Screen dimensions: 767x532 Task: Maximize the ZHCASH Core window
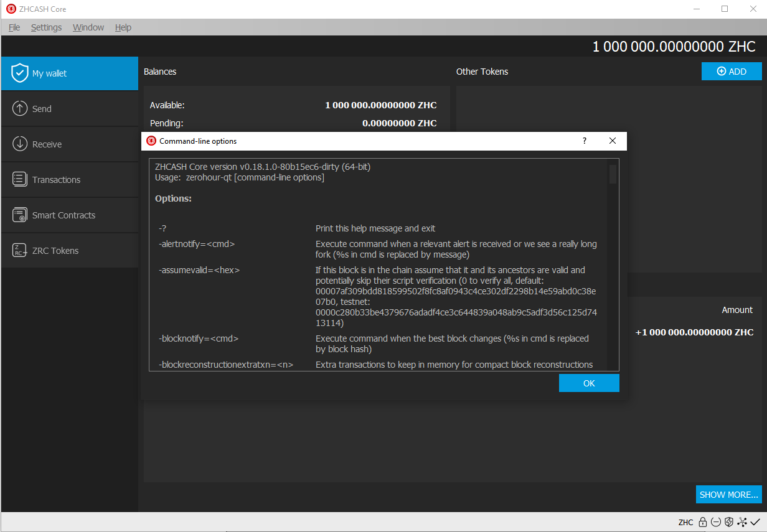click(x=725, y=9)
